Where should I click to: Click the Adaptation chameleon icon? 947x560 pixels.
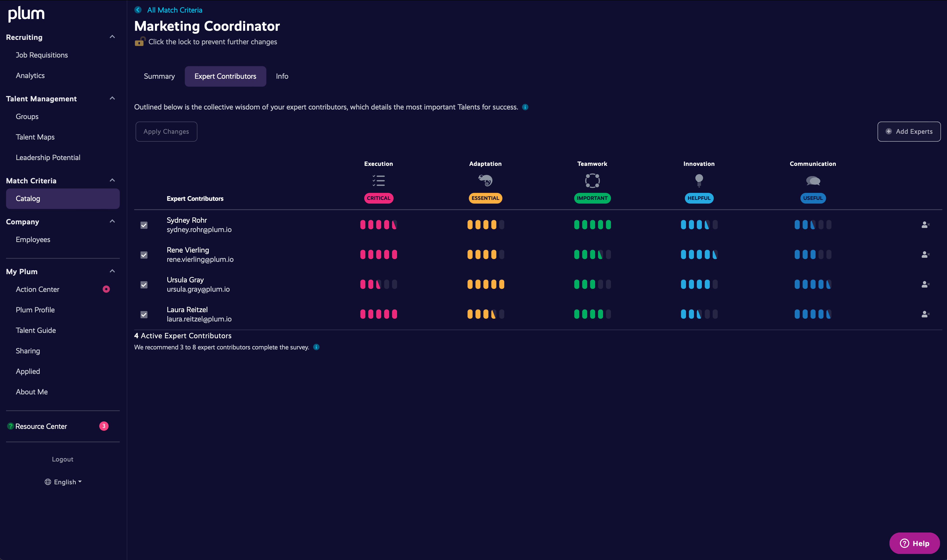485,181
